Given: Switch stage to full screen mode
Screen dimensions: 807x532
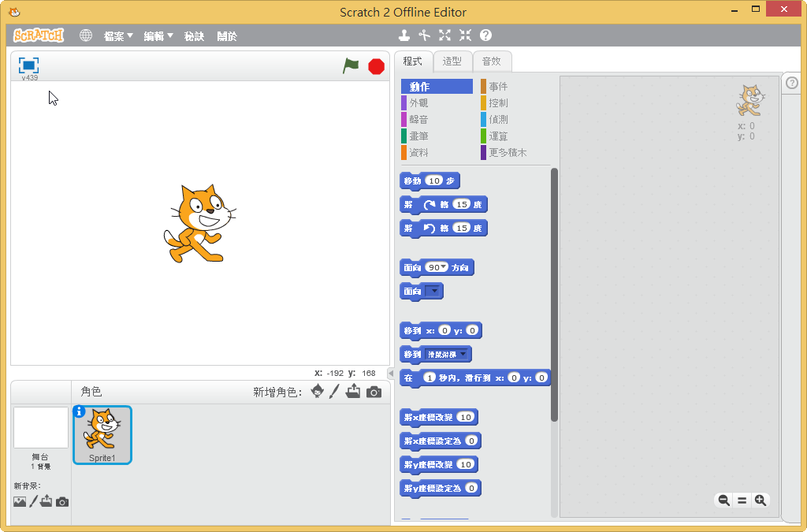Looking at the screenshot, I should pos(29,65).
